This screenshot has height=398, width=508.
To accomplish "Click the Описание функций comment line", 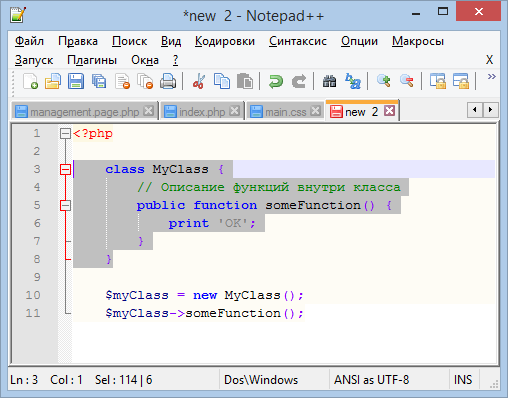I will click(x=269, y=187).
